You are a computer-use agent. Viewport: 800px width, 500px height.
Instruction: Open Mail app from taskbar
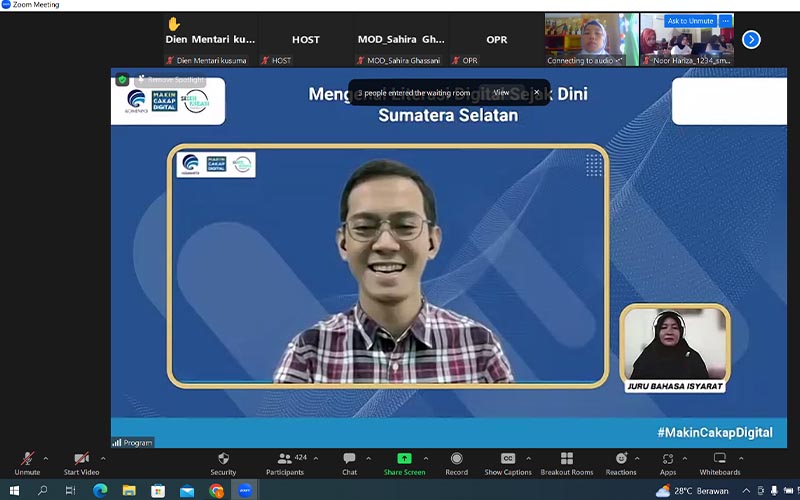(x=187, y=491)
